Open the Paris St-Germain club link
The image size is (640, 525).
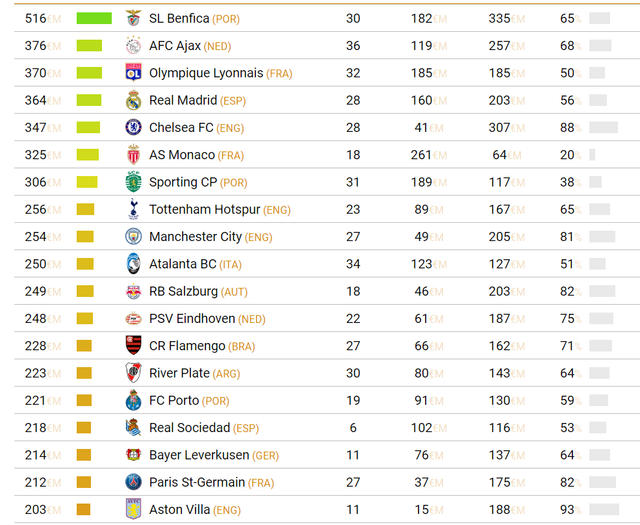[196, 482]
